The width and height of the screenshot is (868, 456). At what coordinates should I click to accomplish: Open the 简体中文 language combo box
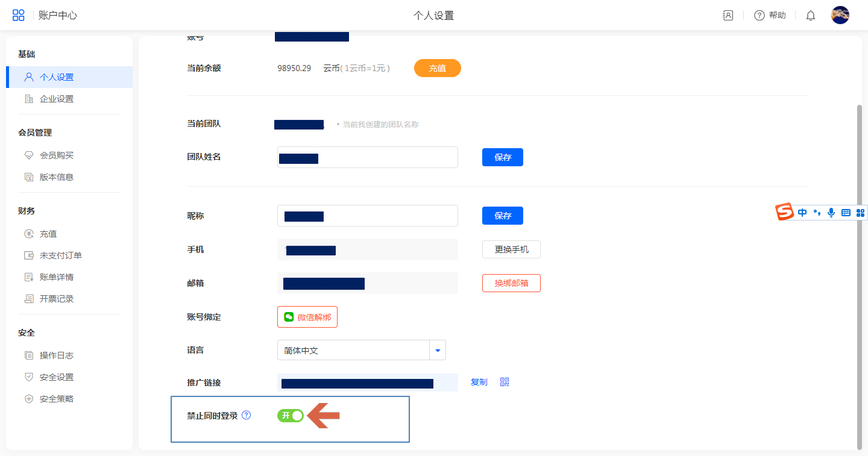[353, 350]
